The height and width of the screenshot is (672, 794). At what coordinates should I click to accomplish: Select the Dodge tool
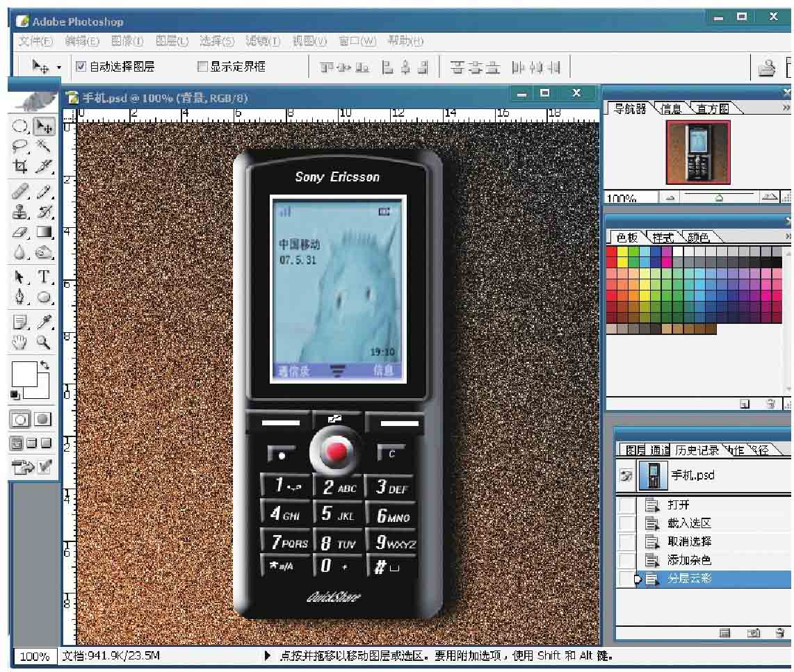point(44,252)
